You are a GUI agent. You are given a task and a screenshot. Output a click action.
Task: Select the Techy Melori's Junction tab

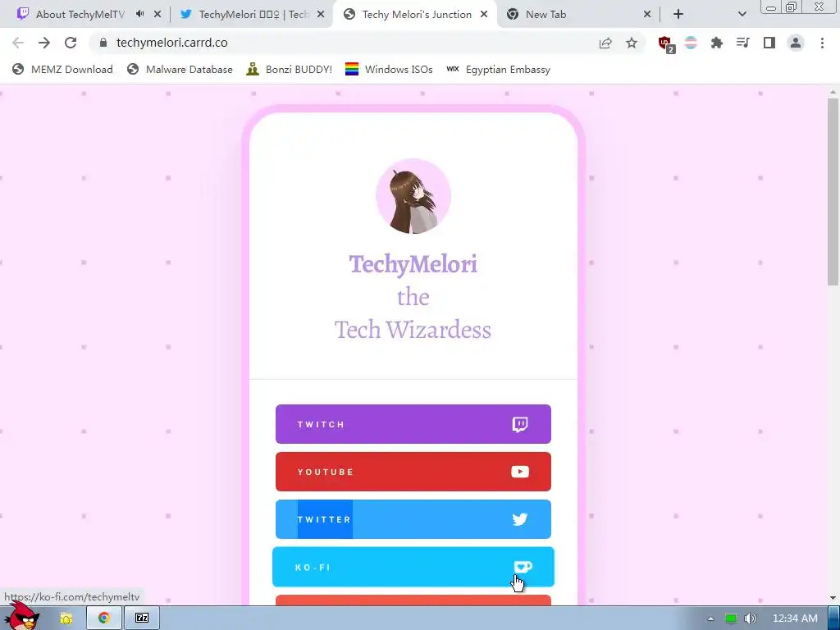(415, 14)
